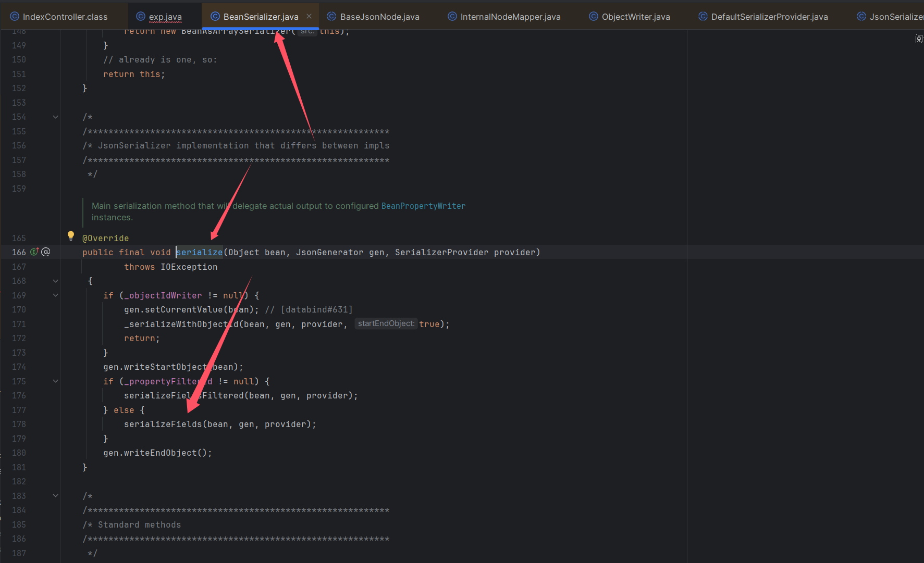Image resolution: width=924 pixels, height=563 pixels.
Task: Click line number 166 in the gutter
Action: tap(19, 252)
